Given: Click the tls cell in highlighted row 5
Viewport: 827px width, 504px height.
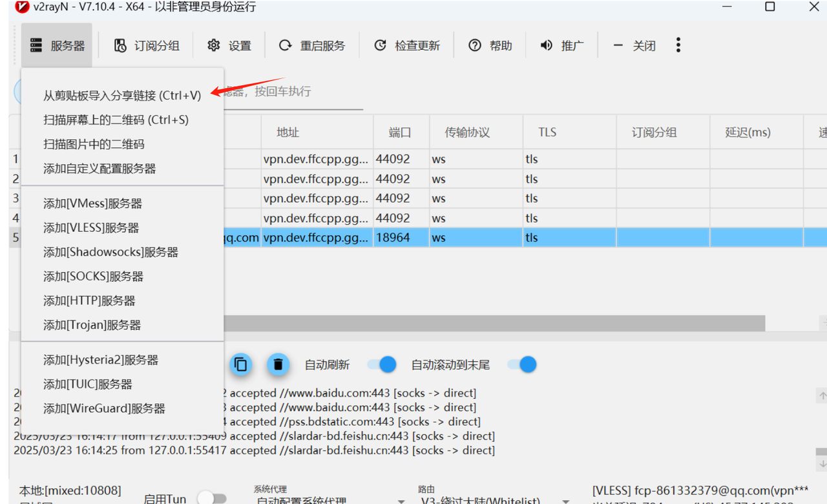Looking at the screenshot, I should coord(569,237).
